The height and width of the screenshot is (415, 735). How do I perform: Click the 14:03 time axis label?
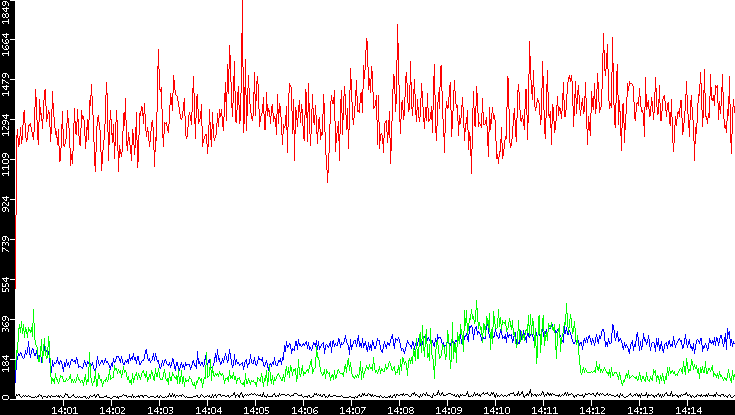click(160, 409)
